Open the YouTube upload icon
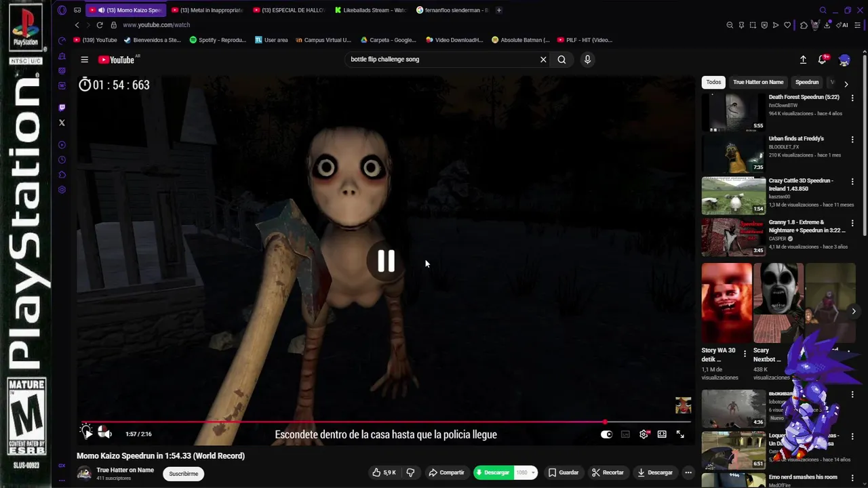The image size is (868, 488). tap(803, 60)
